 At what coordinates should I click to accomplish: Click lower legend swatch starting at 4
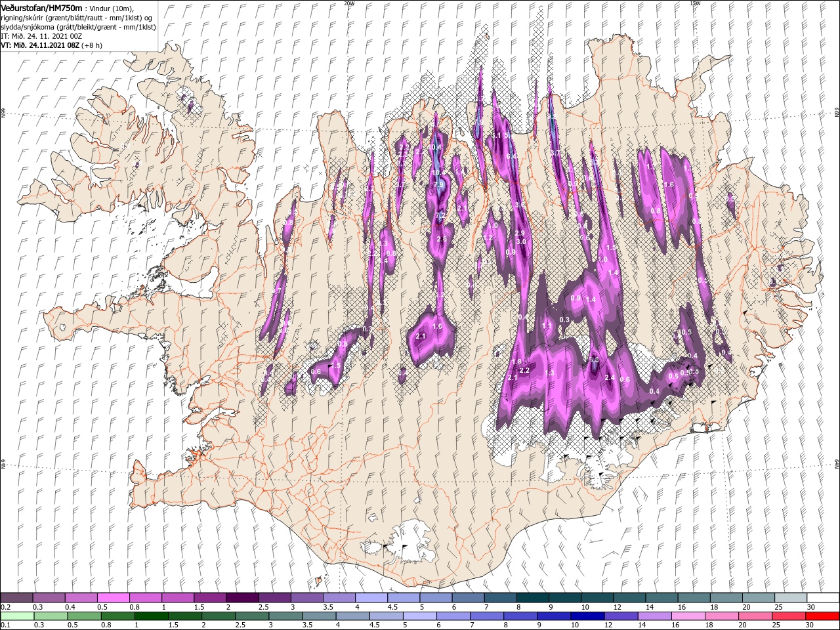[x=352, y=616]
